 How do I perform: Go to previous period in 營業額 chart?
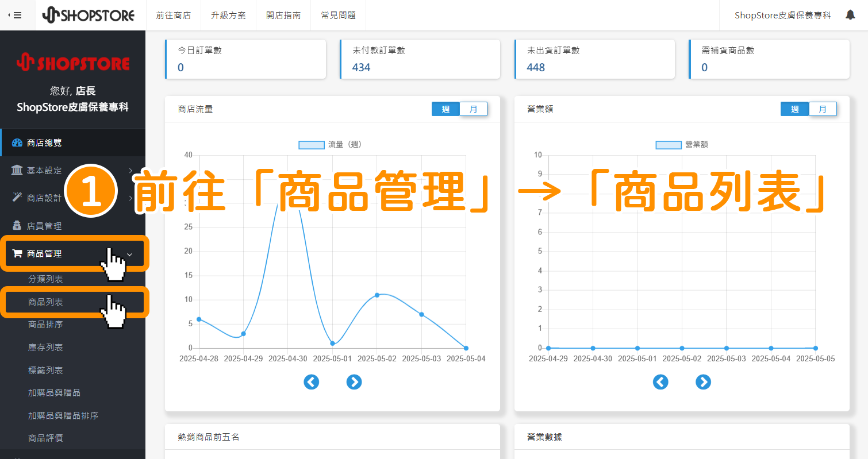click(660, 382)
